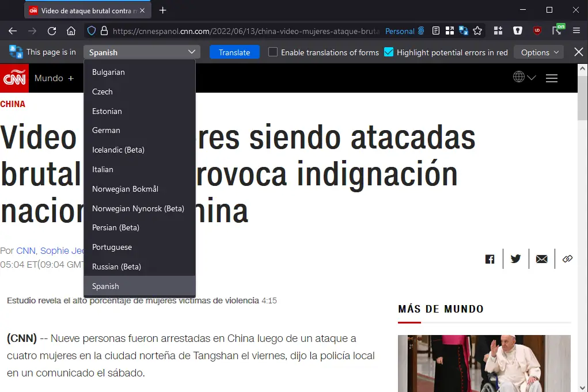588x392 pixels.
Task: Select Bulgarian from the language list
Action: (x=139, y=72)
